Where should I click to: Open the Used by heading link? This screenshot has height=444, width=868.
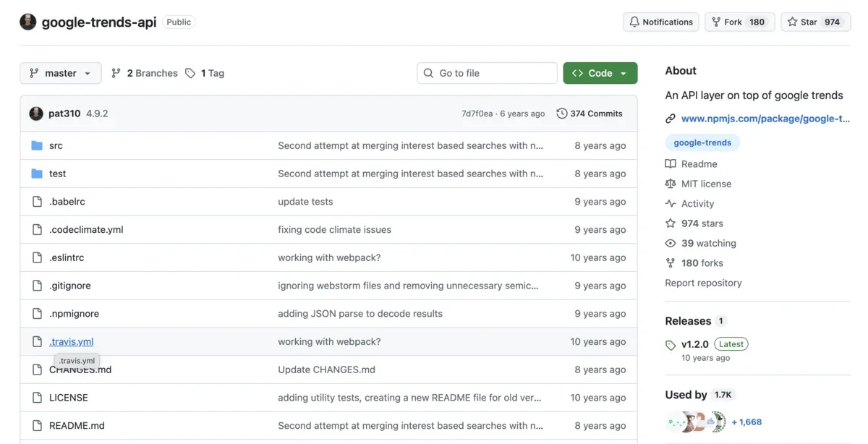click(686, 395)
